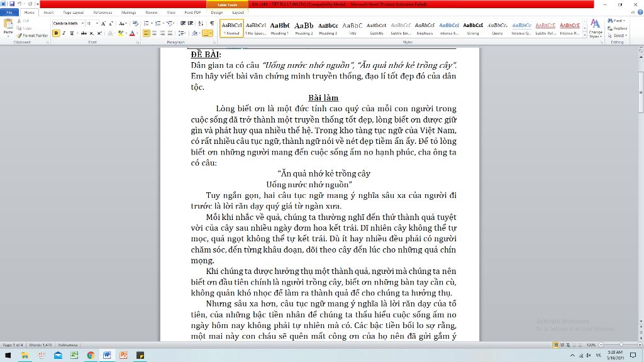644x362 pixels.
Task: Click the Numbering list icon
Action: click(158, 24)
